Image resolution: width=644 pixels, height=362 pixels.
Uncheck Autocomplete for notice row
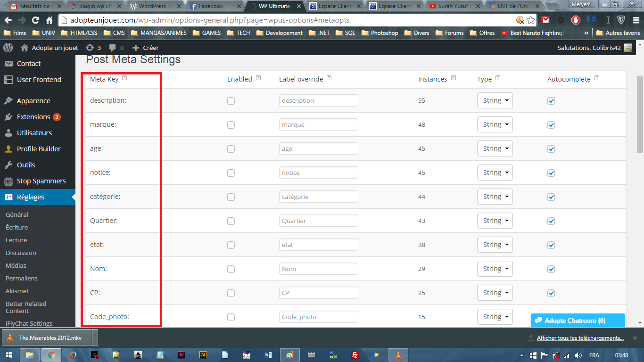pyautogui.click(x=551, y=173)
